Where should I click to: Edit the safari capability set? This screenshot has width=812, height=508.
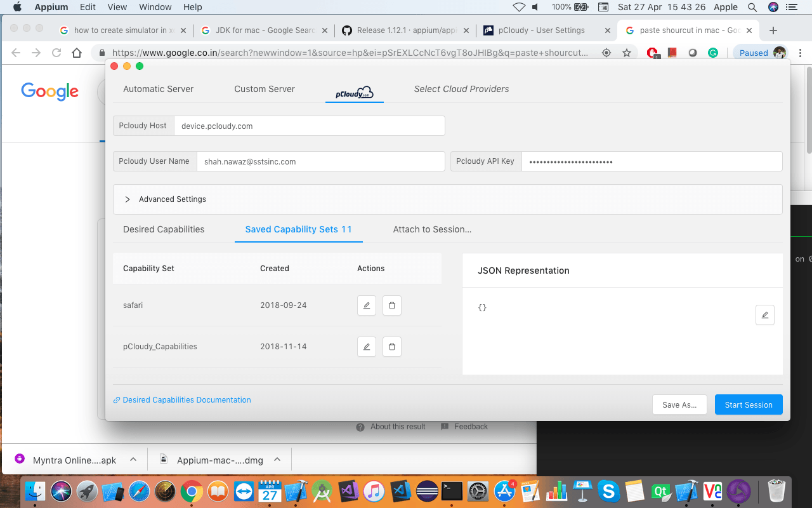(367, 305)
